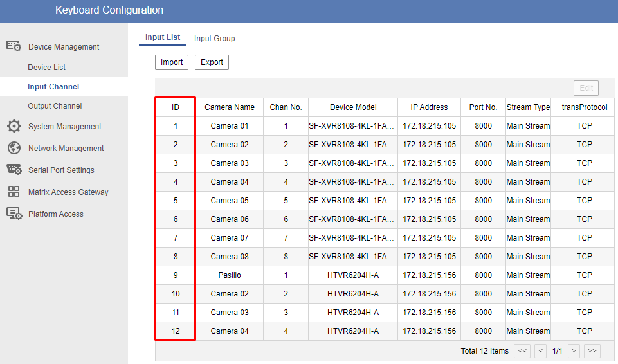The width and height of the screenshot is (618, 364).
Task: Select the Camera 01 name cell
Action: pyautogui.click(x=230, y=126)
